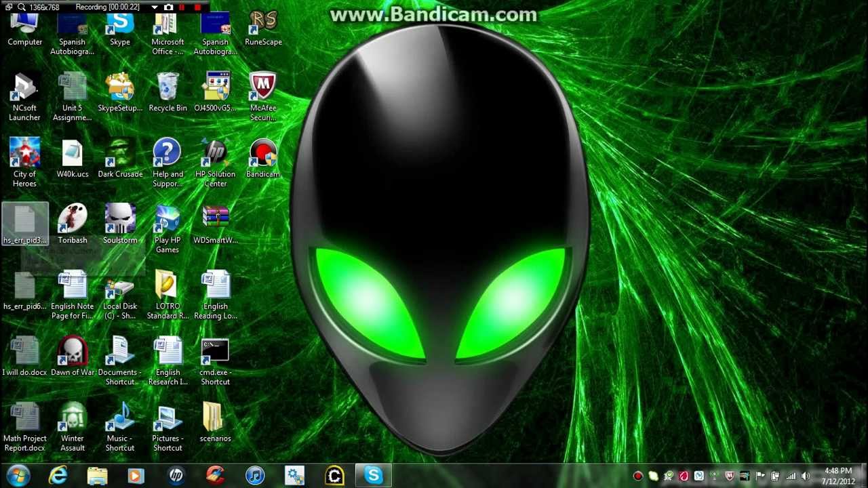868x488 pixels.
Task: Launch the cmd.exe shortcut
Action: tap(215, 361)
